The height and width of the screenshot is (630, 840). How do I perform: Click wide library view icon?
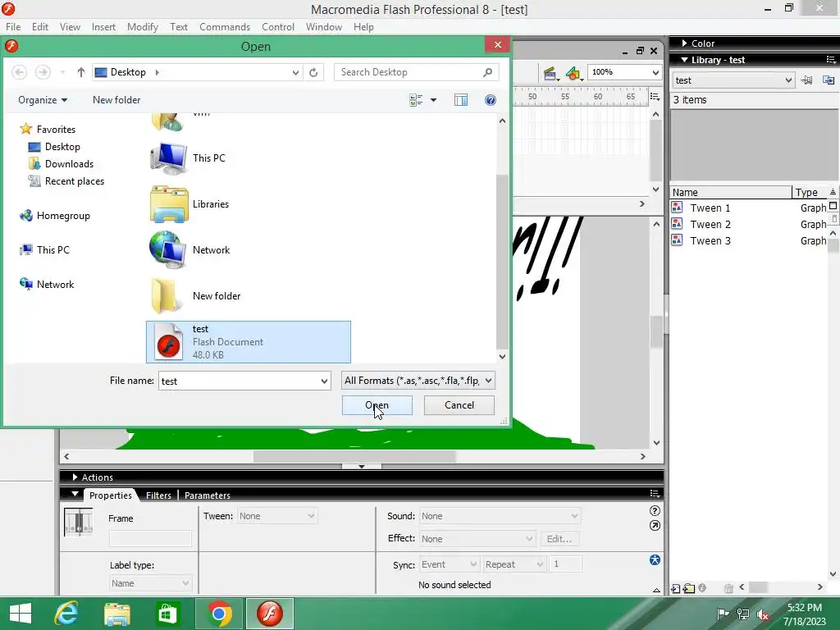pyautogui.click(x=833, y=206)
